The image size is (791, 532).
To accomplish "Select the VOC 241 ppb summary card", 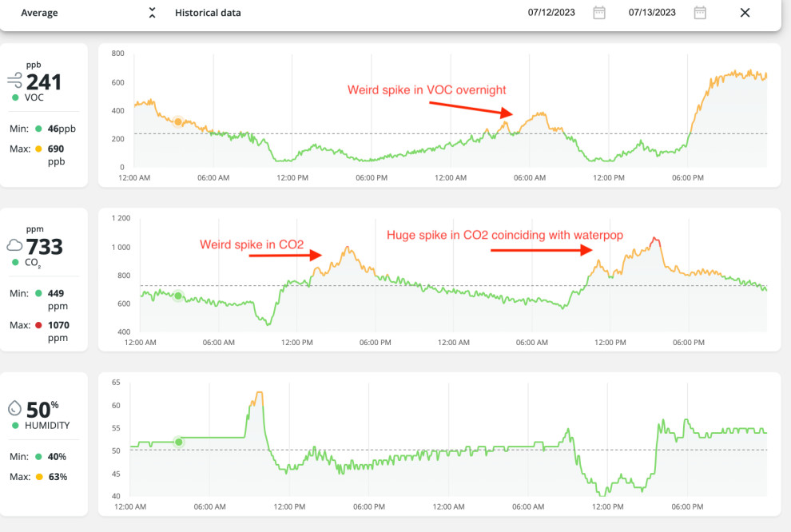I will [44, 114].
